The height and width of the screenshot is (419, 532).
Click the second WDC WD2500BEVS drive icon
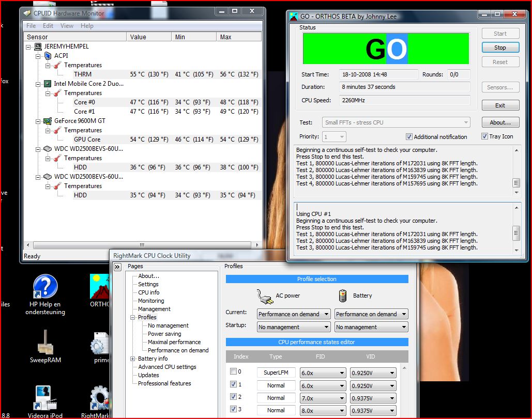48,177
